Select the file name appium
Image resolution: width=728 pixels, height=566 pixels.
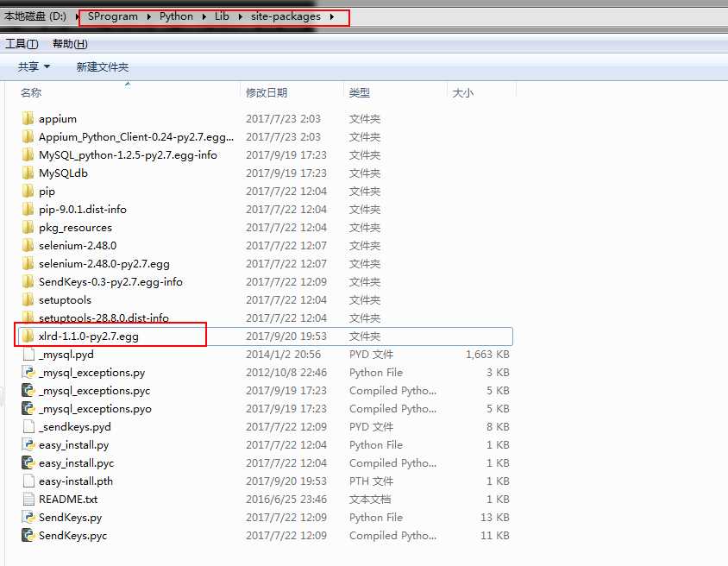(x=58, y=119)
